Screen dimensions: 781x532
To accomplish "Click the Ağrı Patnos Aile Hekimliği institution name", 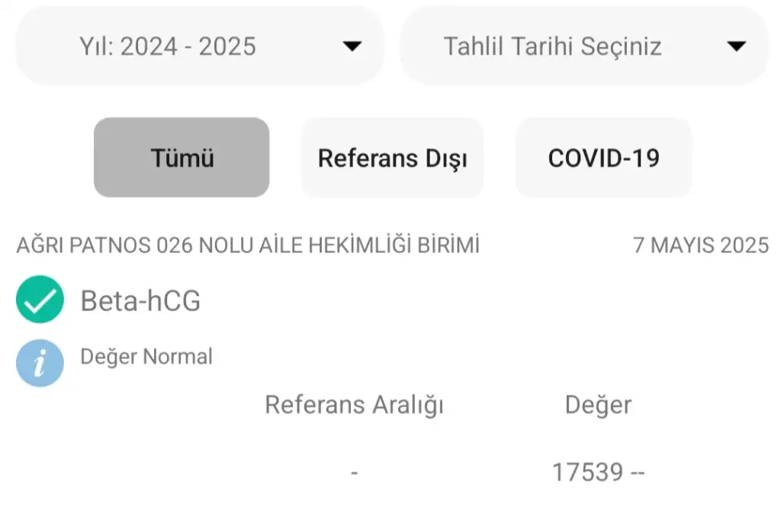I will coord(248,246).
